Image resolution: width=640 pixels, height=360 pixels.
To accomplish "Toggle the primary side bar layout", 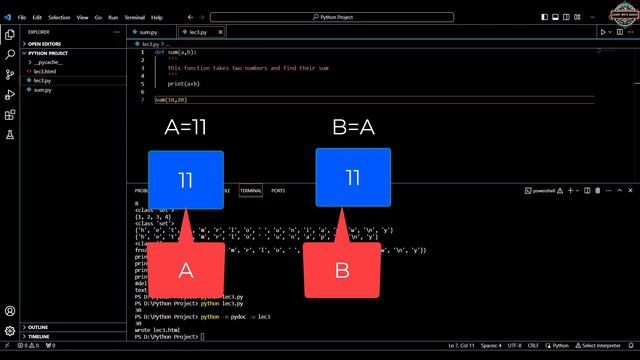I will (x=544, y=17).
